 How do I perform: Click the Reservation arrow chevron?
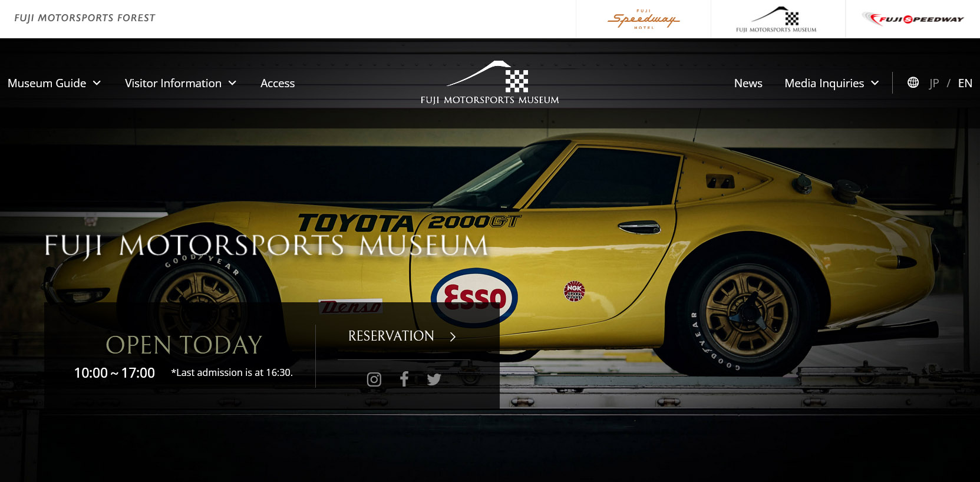[x=453, y=336]
